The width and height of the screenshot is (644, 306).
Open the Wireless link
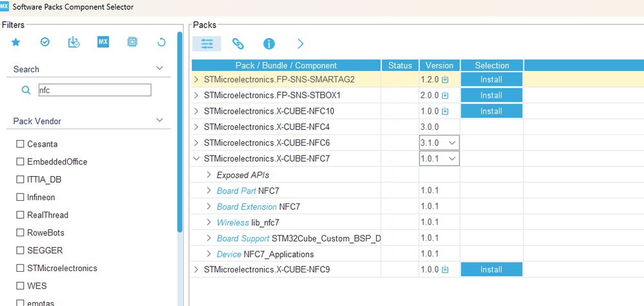(233, 222)
